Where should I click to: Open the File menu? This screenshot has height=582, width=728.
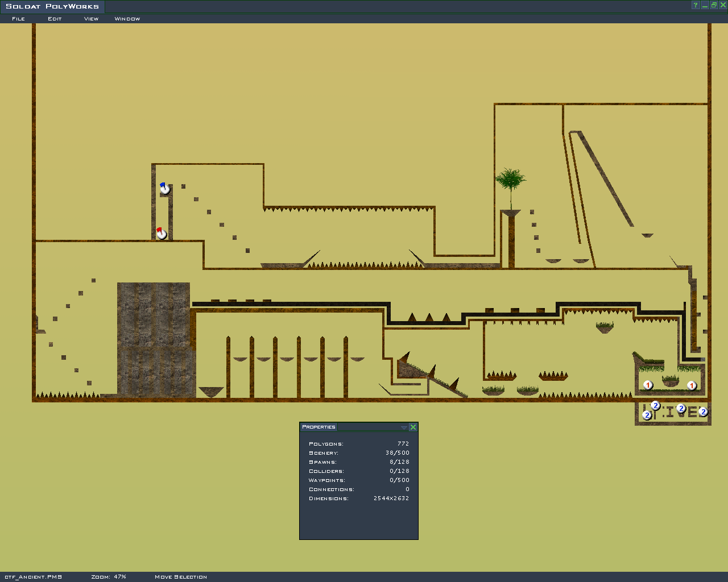click(18, 19)
